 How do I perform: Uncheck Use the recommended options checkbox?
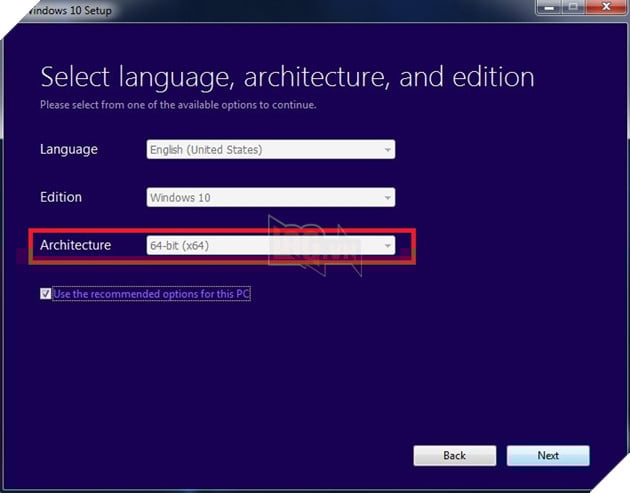pyautogui.click(x=45, y=294)
